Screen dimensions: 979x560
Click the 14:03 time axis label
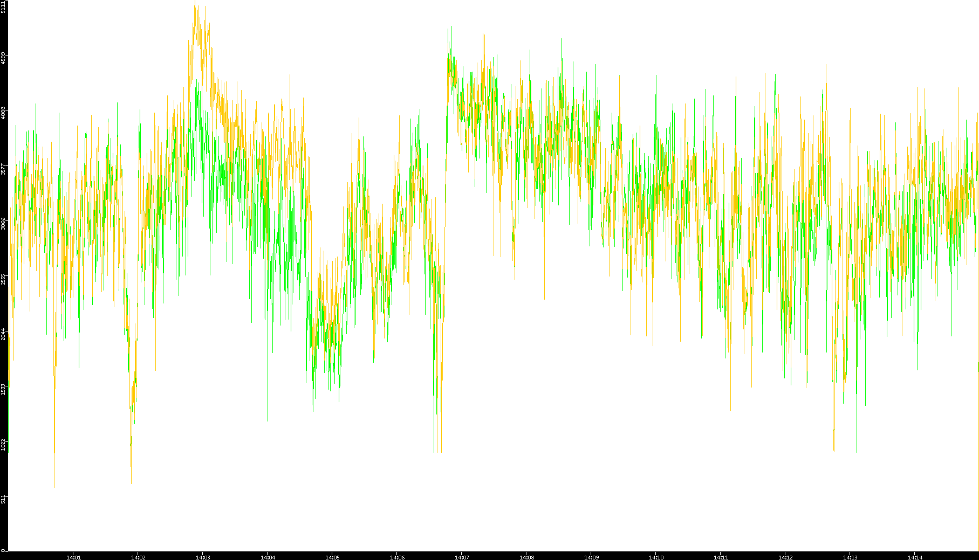click(x=203, y=557)
